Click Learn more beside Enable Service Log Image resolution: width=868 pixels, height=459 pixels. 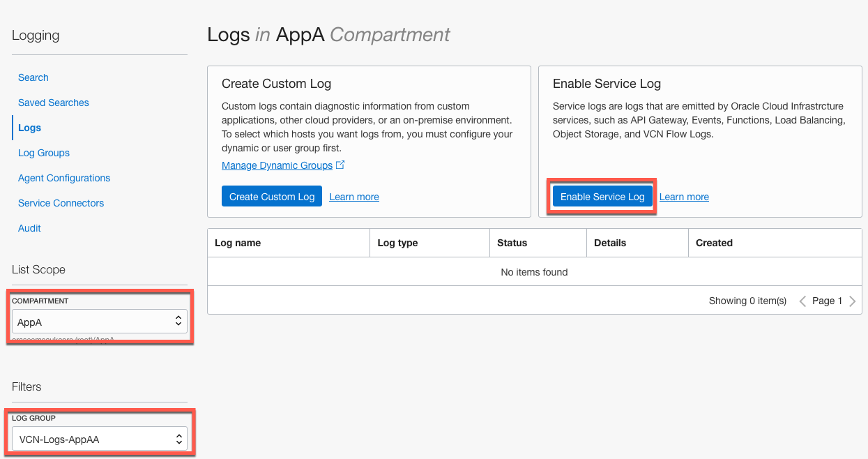(684, 197)
